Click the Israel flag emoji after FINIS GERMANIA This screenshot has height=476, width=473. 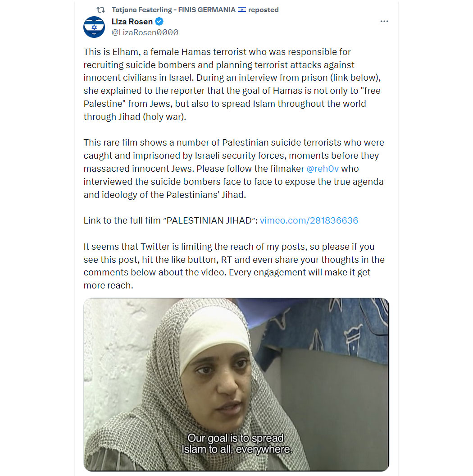point(242,10)
